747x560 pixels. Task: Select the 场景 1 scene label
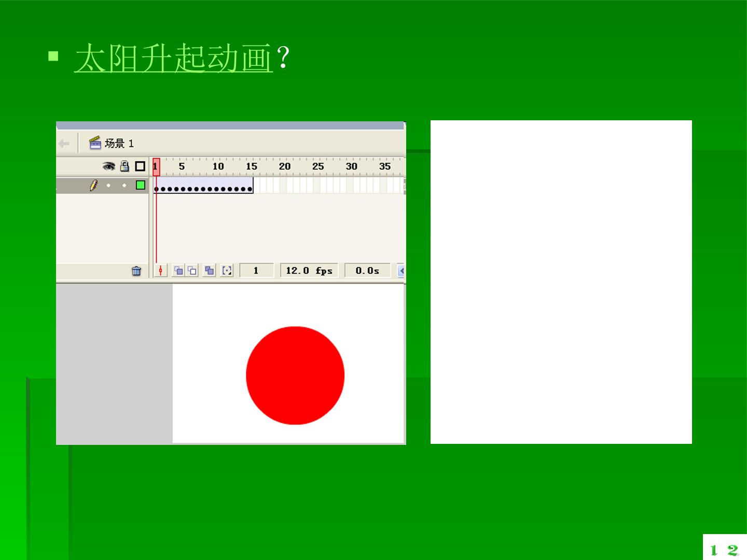coord(112,143)
